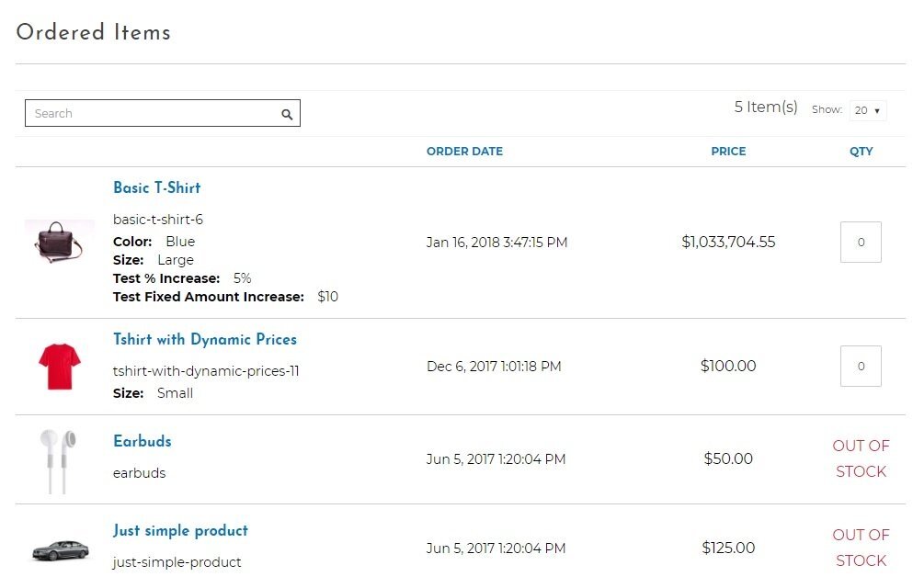Click the red t-shirt thumbnail
Viewport: 913px width, 588px height.
[60, 367]
